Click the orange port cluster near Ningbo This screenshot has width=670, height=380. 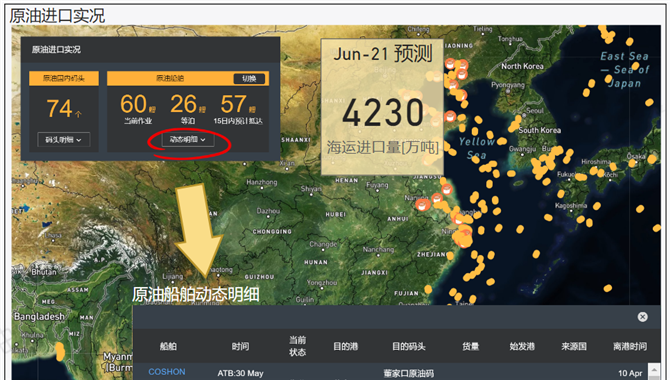(x=462, y=237)
